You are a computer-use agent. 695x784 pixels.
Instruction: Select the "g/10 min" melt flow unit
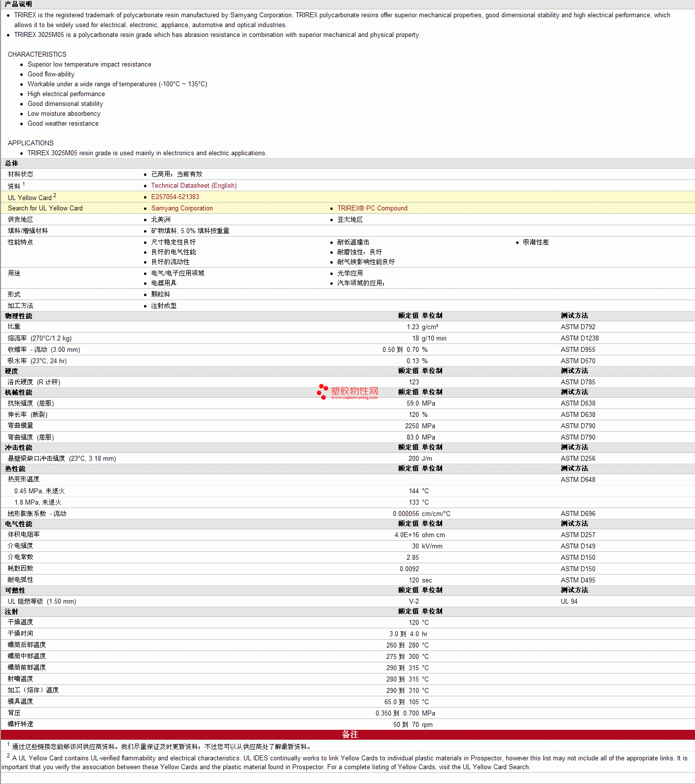pyautogui.click(x=434, y=339)
